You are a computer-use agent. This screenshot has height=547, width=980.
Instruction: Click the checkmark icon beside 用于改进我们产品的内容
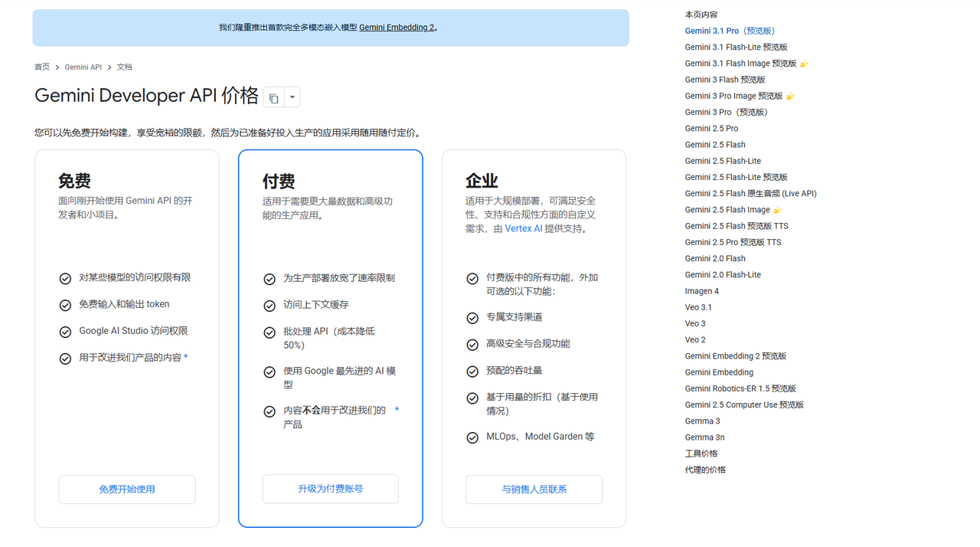click(x=65, y=359)
